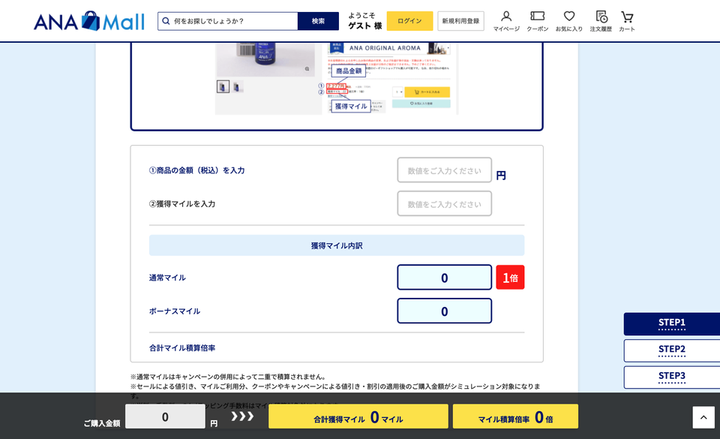Click the ANA Mall logo

89,21
